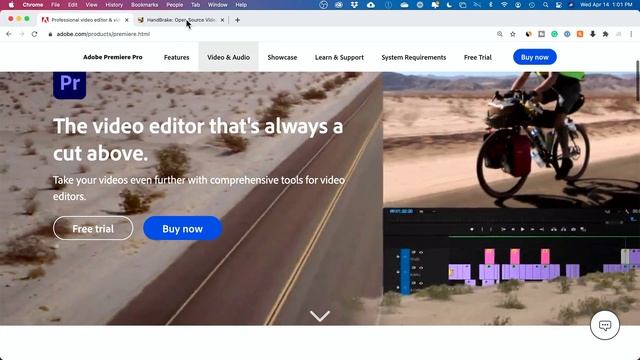
Task: Open the File menu
Action: click(x=55, y=5)
